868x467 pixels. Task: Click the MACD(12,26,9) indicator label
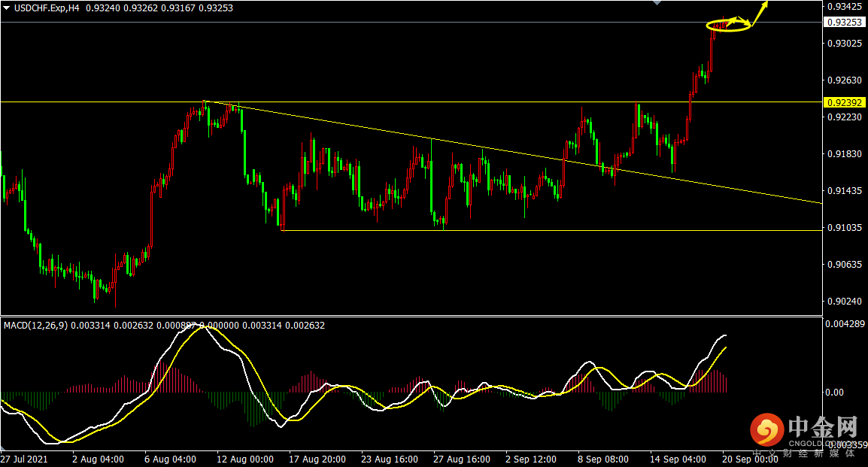tap(36, 326)
